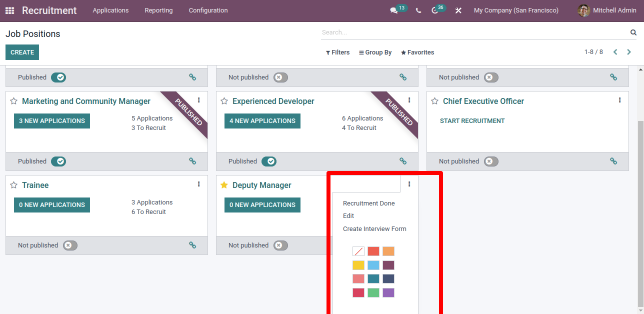Click the CREATE button
The width and height of the screenshot is (644, 314).
coord(22,52)
